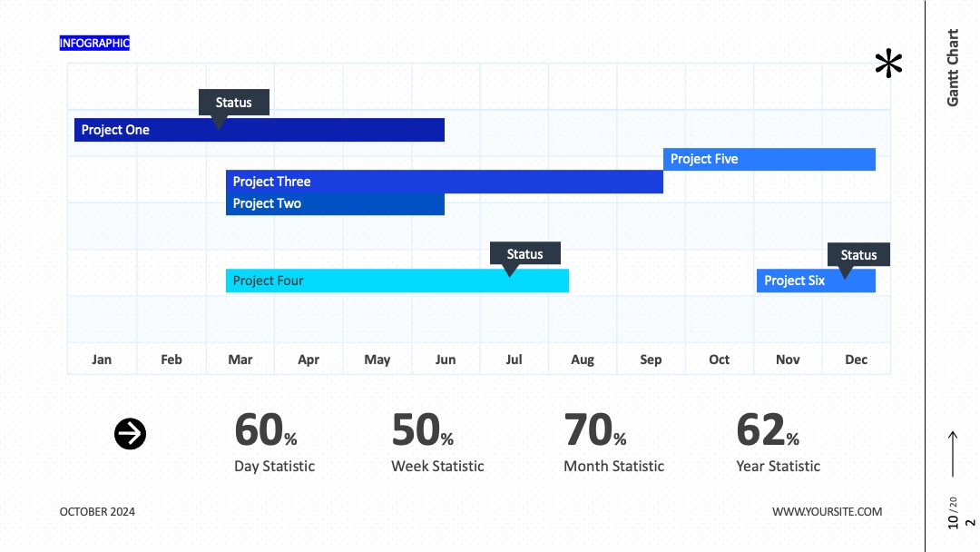The height and width of the screenshot is (552, 980).
Task: Select the cyan Project Four bar
Action: [x=397, y=281]
